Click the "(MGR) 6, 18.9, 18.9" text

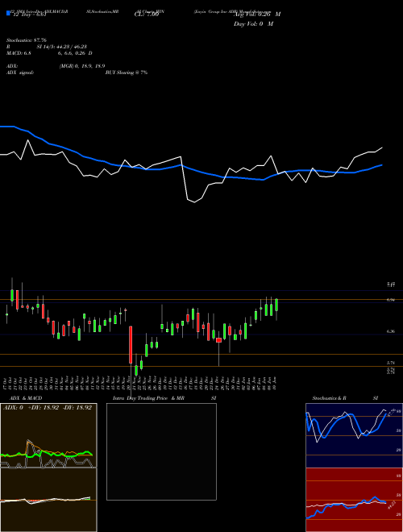click(x=82, y=66)
